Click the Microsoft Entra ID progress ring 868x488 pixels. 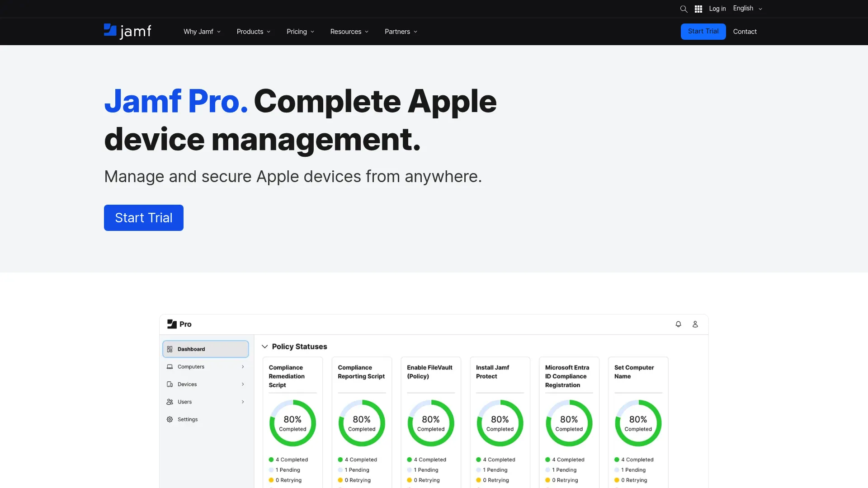[x=569, y=423]
